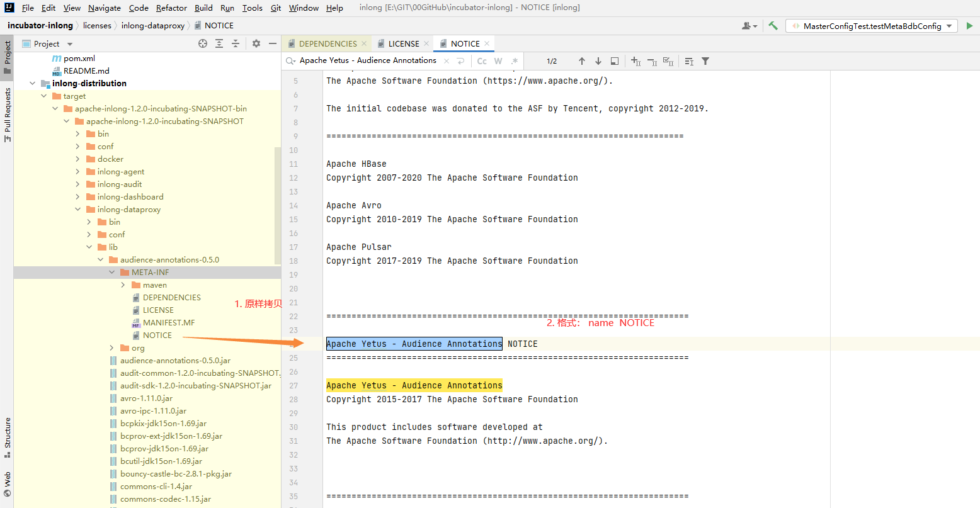Click the Build project hammer icon
Screen dimensions: 980x508
click(773, 26)
